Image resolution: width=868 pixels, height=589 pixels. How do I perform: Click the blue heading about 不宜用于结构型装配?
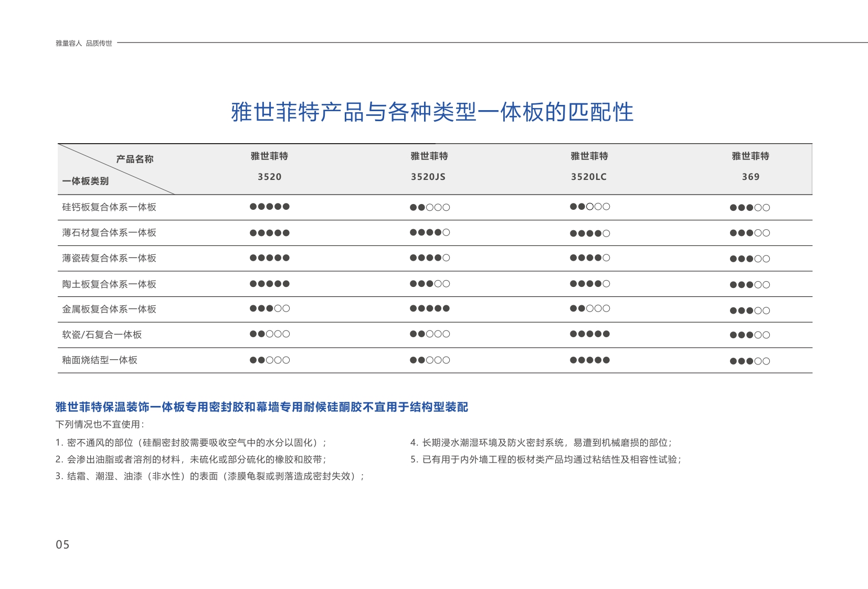tap(262, 407)
